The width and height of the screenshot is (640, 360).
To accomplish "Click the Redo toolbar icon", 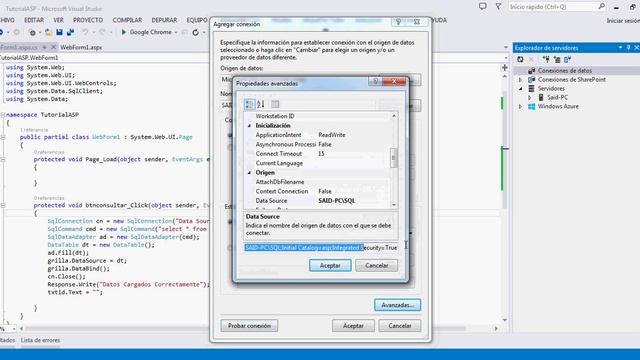I will pos(102,32).
